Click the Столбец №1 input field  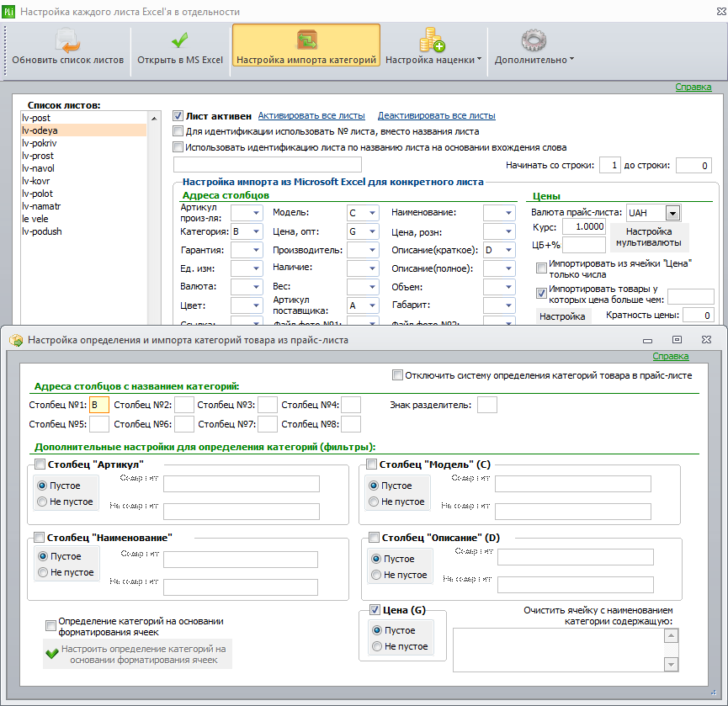click(99, 405)
